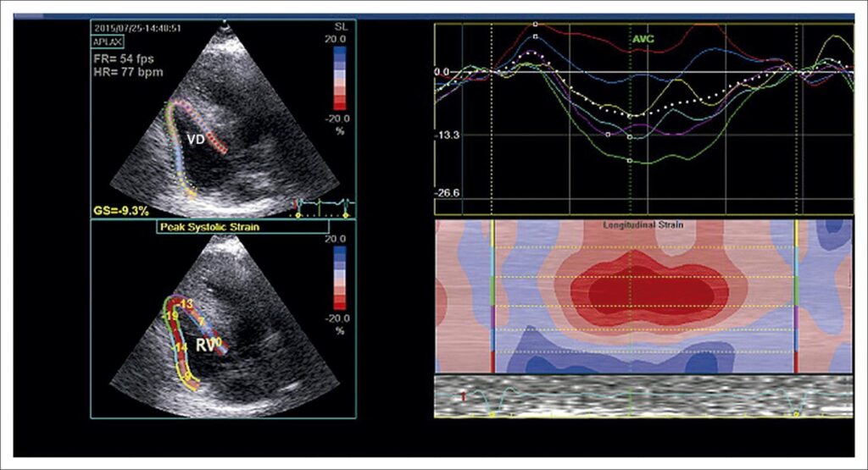Click the Longitudinal Strain map title
The image size is (868, 470).
643,225
